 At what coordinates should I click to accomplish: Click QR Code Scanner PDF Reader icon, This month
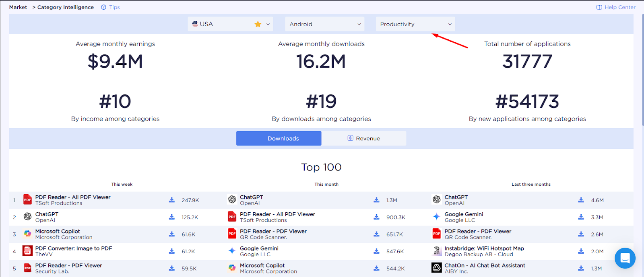tap(232, 234)
